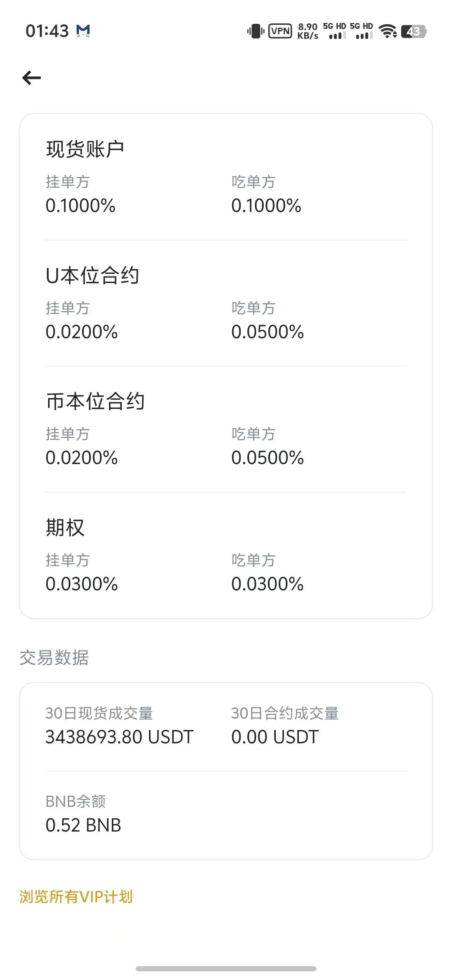Tap the 3438693.80 USDT spot volume value
The image size is (452, 980).
coord(119,737)
